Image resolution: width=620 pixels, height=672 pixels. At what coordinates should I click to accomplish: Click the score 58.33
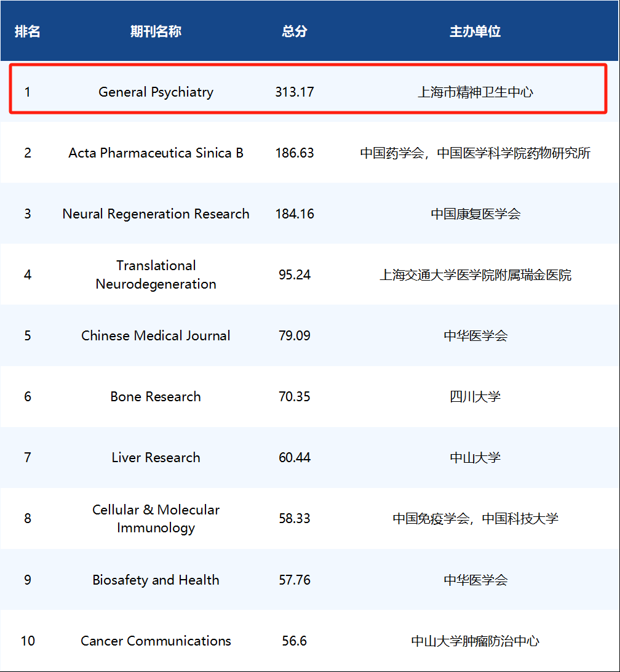click(295, 519)
